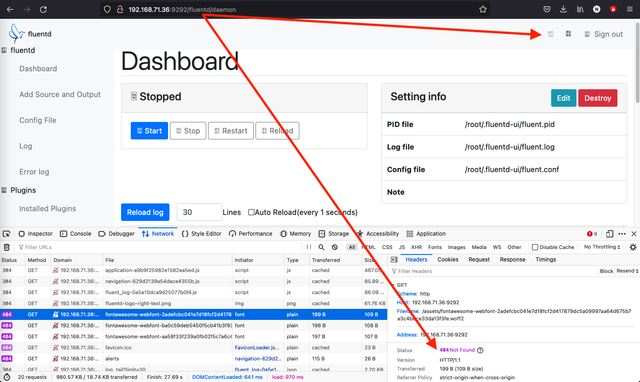Toggle the Fonts request filter
This screenshot has height=382, width=640.
coord(435,247)
